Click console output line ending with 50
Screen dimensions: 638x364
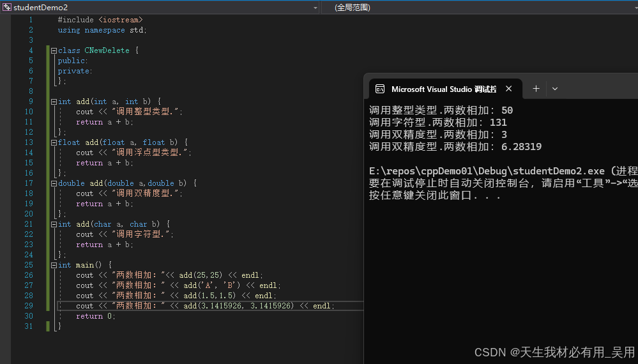click(x=441, y=110)
